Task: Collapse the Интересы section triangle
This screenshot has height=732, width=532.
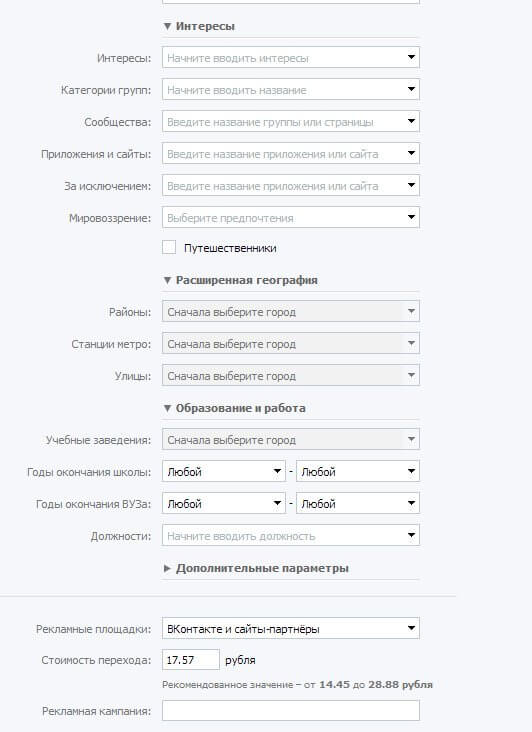Action: click(167, 27)
